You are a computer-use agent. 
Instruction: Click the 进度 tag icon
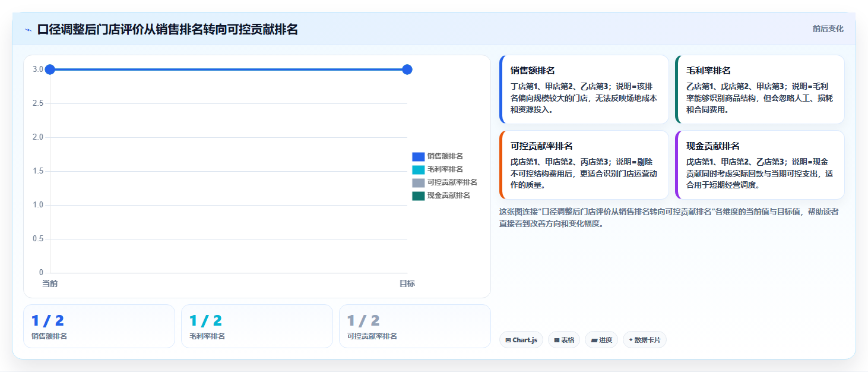(594, 341)
